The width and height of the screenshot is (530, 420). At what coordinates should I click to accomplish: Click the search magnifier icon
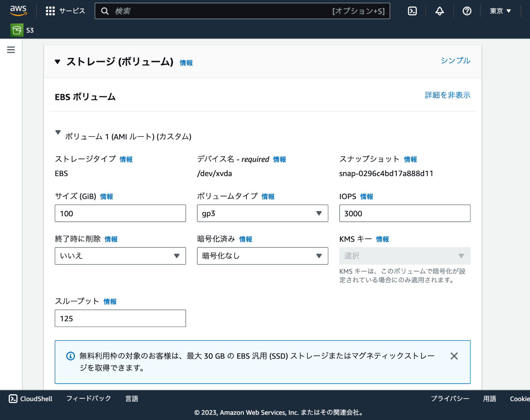(x=105, y=11)
